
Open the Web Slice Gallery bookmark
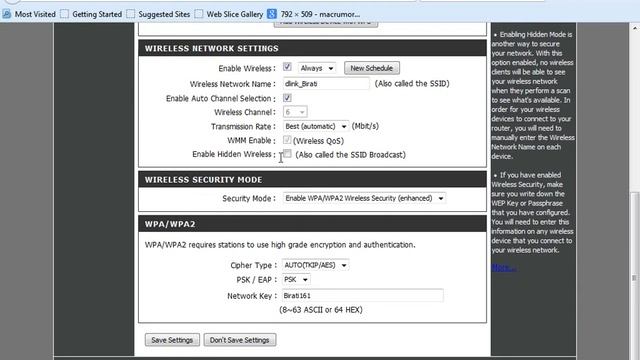(229, 14)
